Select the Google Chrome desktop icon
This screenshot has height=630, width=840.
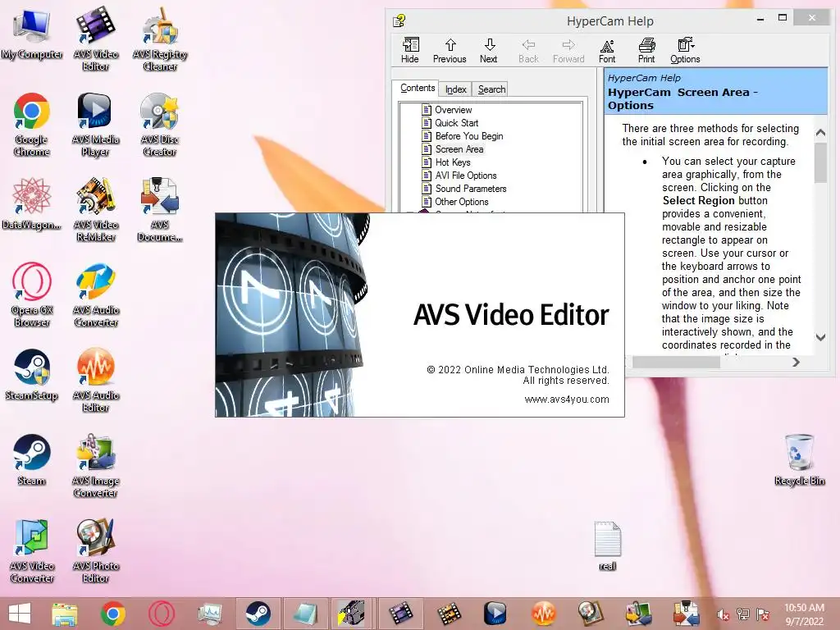click(32, 125)
